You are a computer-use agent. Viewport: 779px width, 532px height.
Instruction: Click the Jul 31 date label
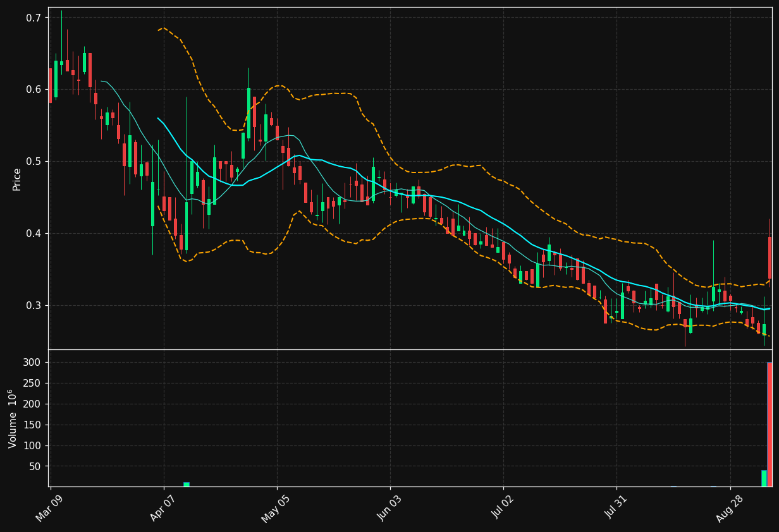tap(615, 507)
